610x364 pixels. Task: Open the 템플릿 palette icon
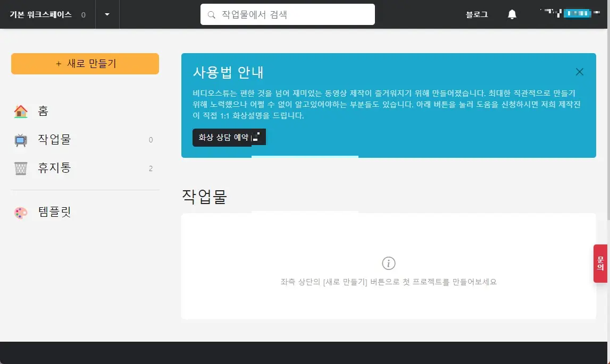click(x=21, y=213)
